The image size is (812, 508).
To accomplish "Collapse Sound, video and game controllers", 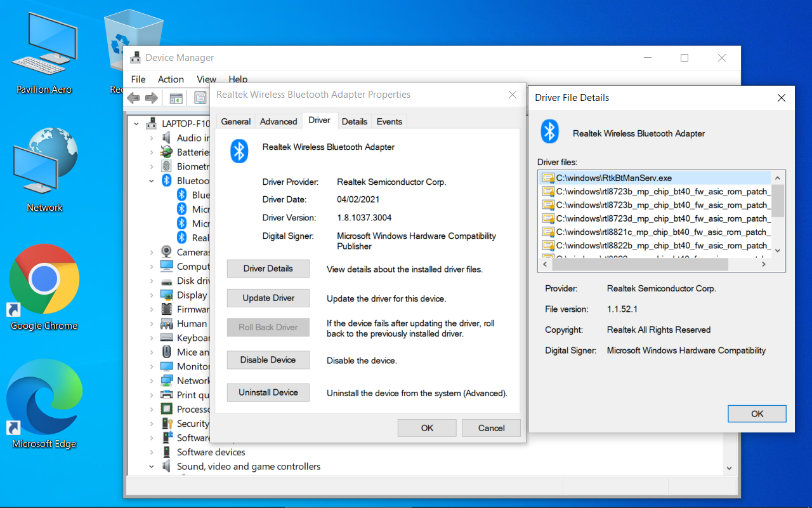I will [151, 466].
